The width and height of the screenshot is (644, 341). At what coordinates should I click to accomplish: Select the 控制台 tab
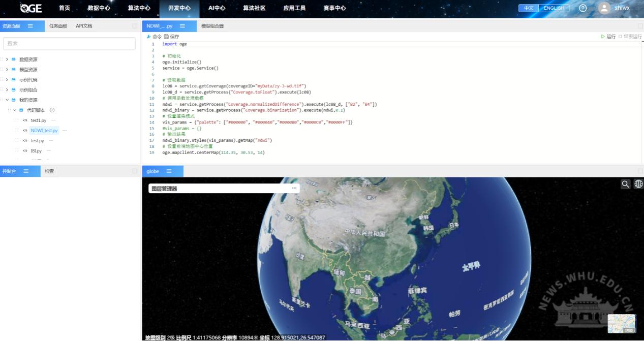9,171
